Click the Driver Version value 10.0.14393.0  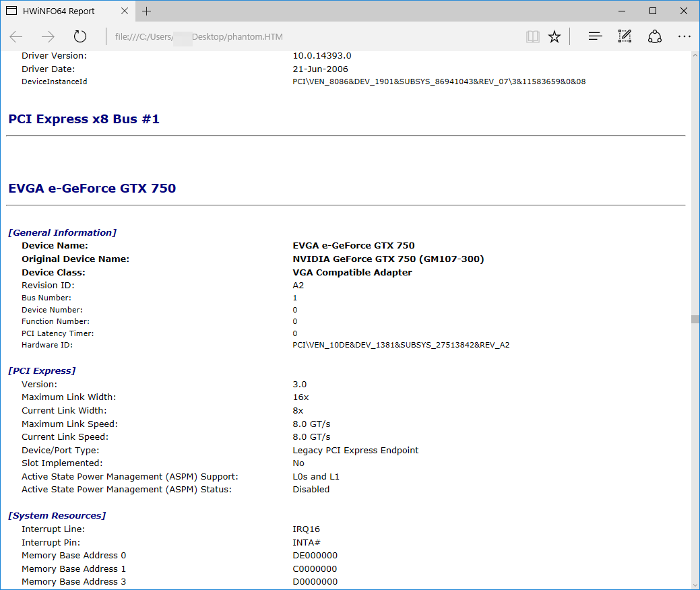(x=322, y=56)
